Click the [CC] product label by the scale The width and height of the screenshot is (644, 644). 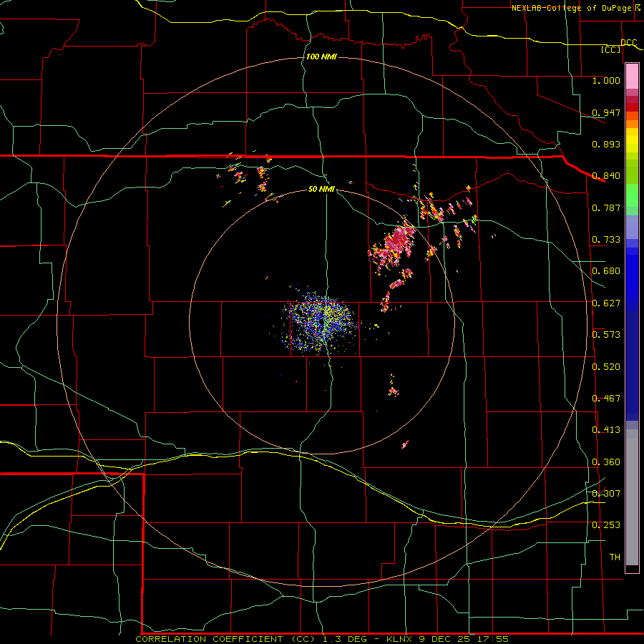pyautogui.click(x=611, y=49)
